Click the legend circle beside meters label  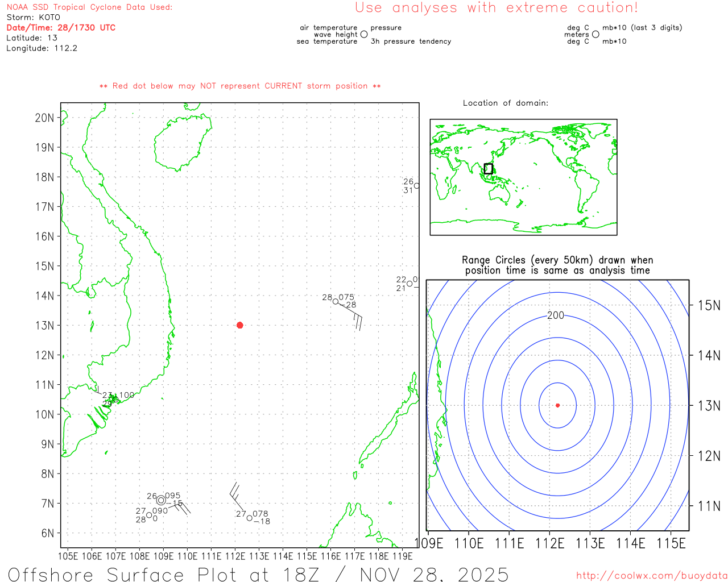pyautogui.click(x=595, y=34)
